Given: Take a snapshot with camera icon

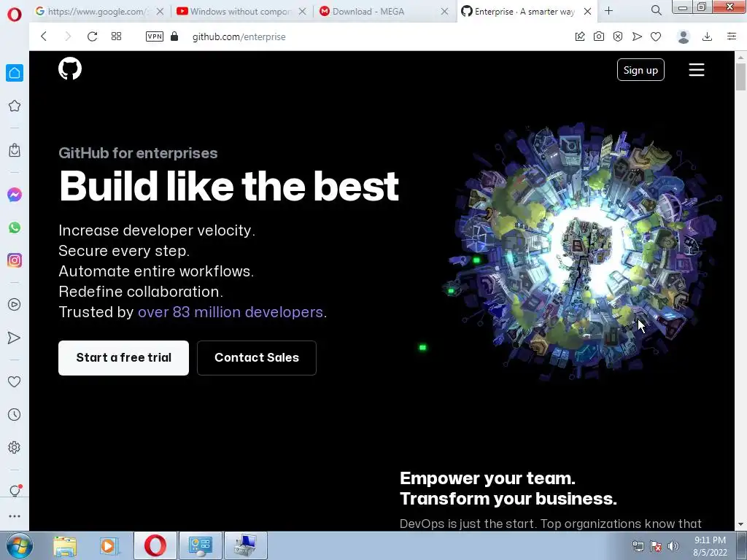Looking at the screenshot, I should point(599,36).
